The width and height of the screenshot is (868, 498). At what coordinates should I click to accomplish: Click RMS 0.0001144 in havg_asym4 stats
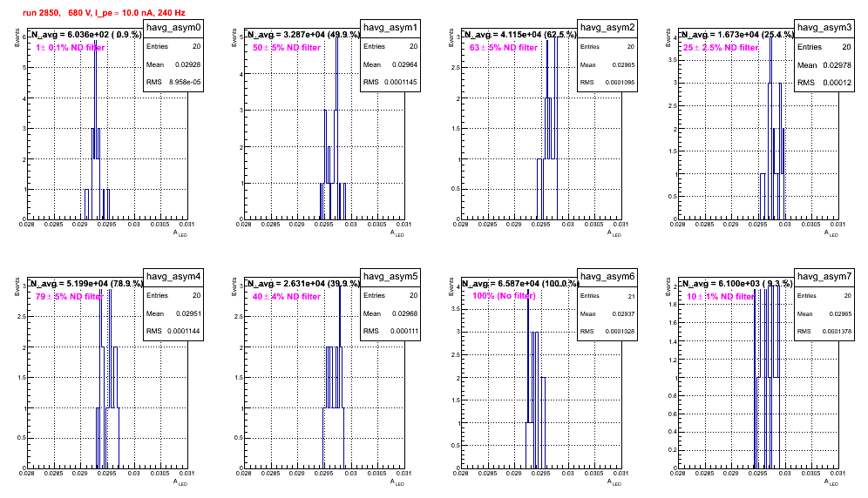173,331
